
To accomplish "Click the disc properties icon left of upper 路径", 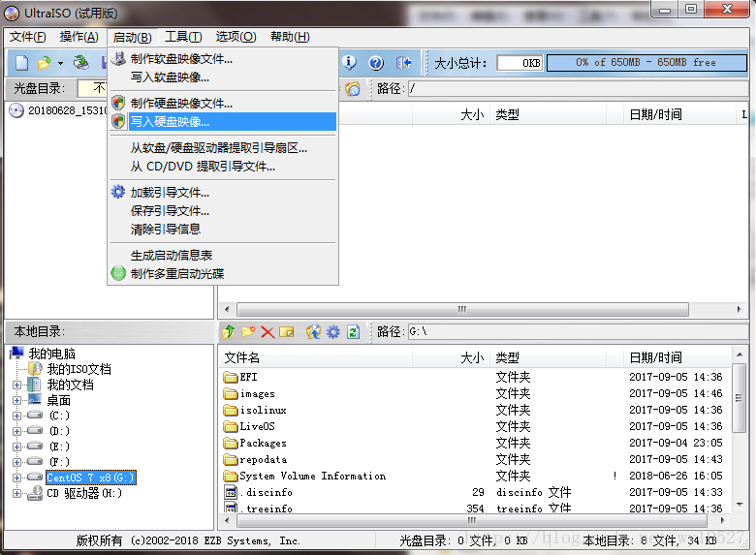I will coord(353,89).
